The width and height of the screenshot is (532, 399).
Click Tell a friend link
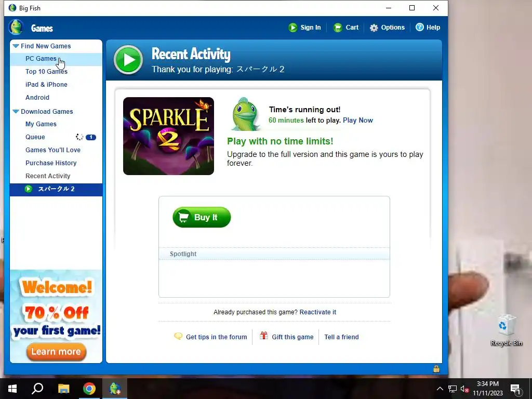341,337
